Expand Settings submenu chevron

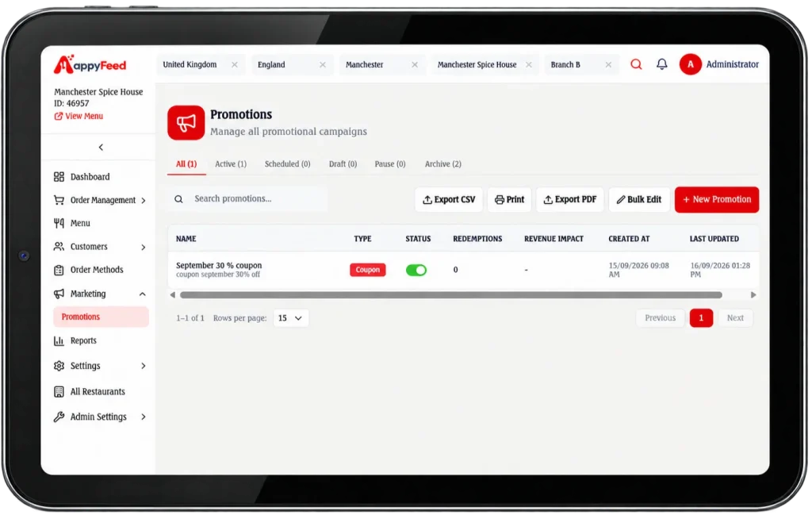(144, 366)
